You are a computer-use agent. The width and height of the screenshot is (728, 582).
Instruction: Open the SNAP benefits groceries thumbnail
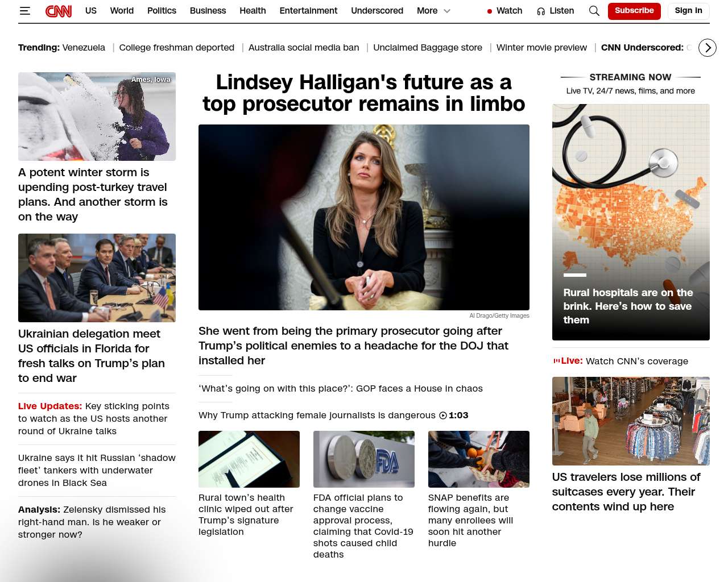(x=479, y=459)
